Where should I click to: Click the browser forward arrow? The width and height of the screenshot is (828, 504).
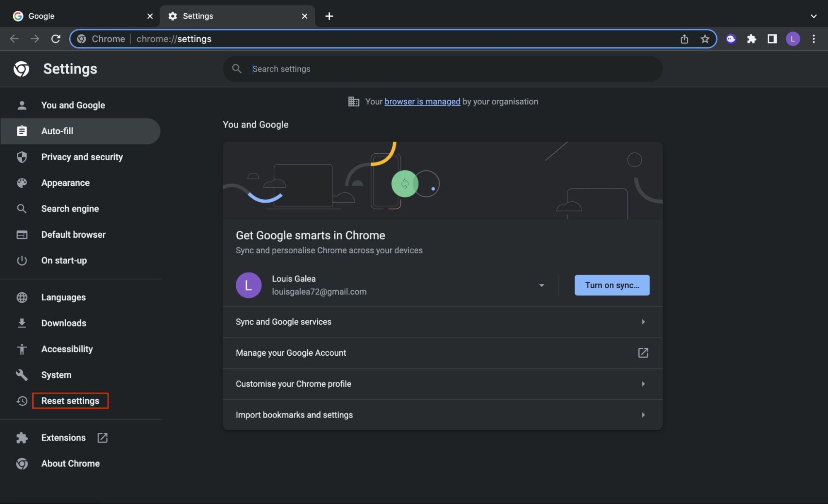[x=35, y=39]
